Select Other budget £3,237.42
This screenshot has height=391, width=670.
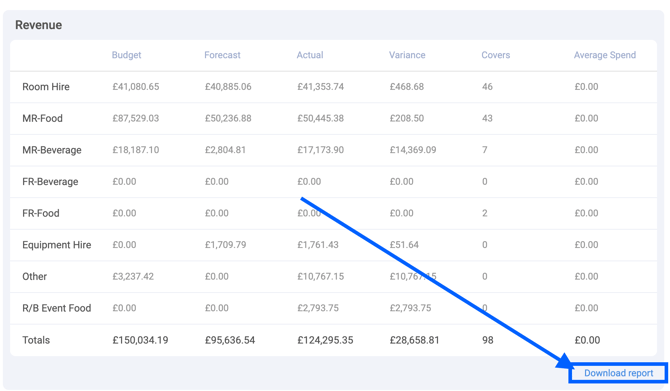click(x=133, y=276)
